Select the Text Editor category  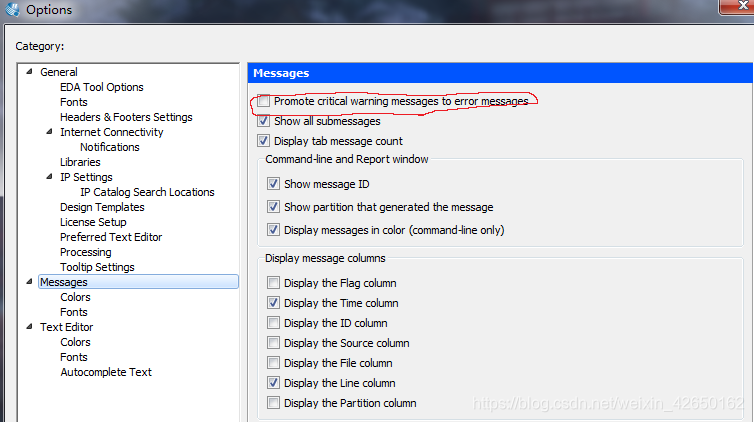(66, 327)
